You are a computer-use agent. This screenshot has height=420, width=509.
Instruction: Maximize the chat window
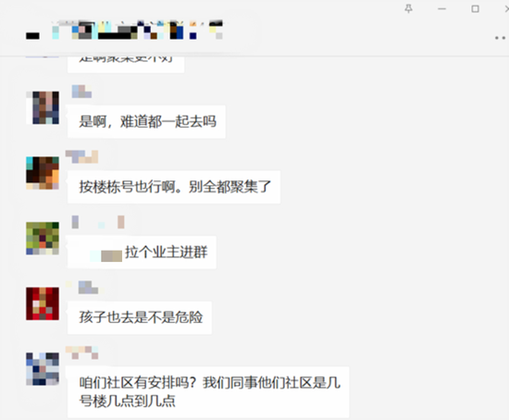[x=476, y=8]
